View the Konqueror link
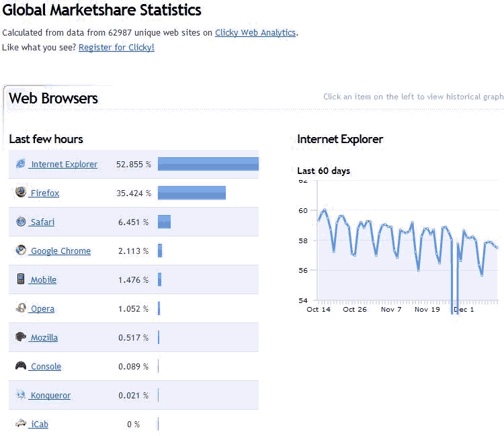Viewport: 504px width, 436px height. [x=50, y=396]
